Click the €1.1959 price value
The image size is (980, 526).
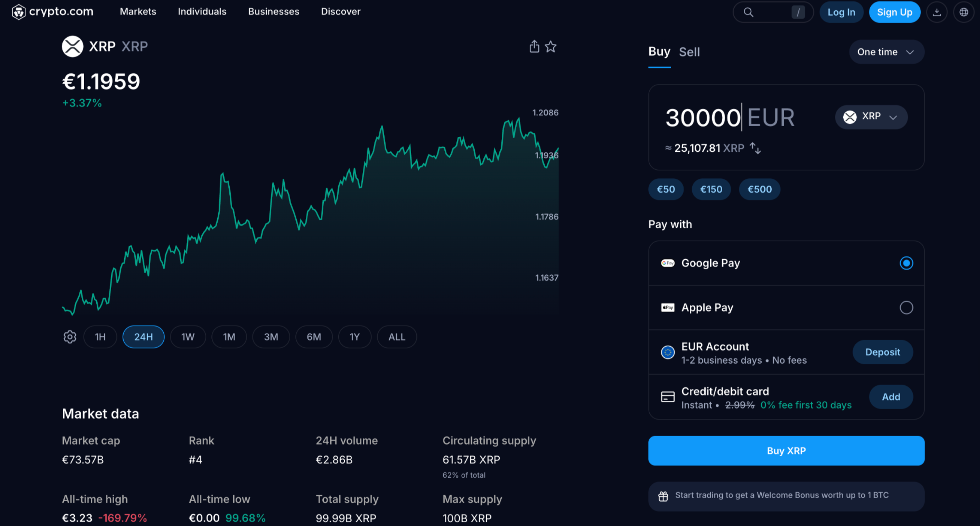click(x=101, y=81)
